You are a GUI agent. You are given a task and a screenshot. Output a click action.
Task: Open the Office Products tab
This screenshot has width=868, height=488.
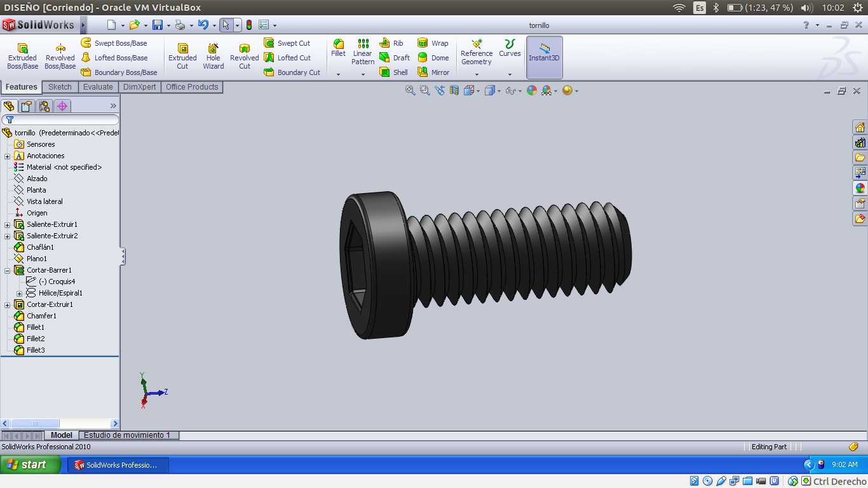tap(192, 87)
